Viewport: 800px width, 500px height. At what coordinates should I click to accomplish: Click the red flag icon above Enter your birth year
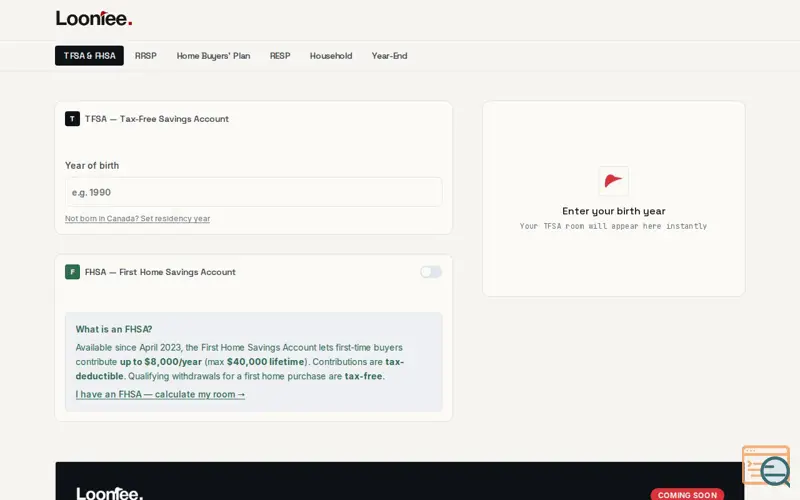[x=613, y=181]
